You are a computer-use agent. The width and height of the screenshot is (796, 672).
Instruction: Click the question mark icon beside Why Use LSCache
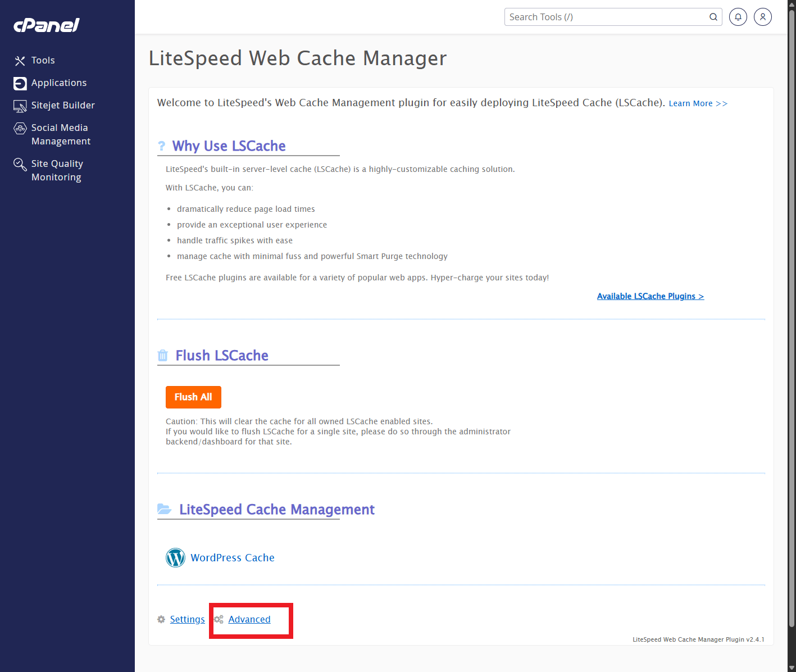click(x=162, y=146)
